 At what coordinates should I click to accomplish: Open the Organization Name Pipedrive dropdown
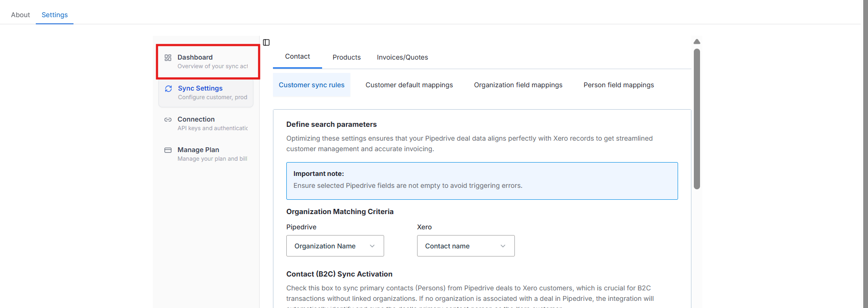[x=335, y=246]
